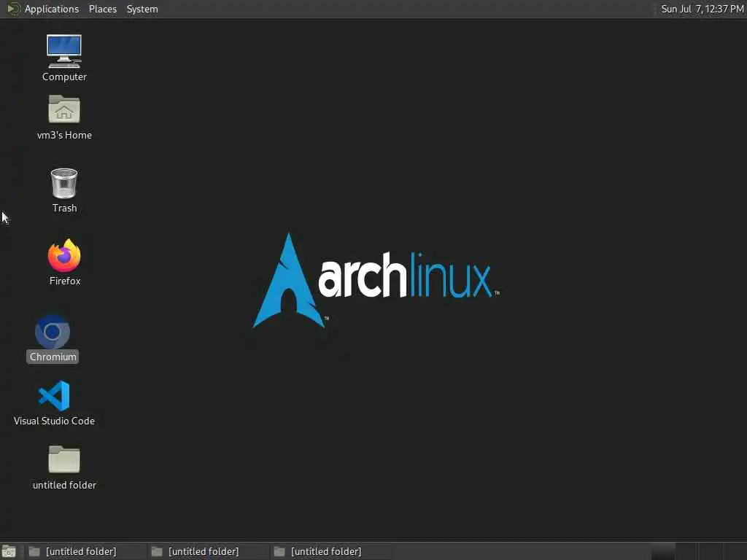The height and width of the screenshot is (560, 747).
Task: Activate the leftmost [untitled folder] taskbar button
Action: (85, 551)
